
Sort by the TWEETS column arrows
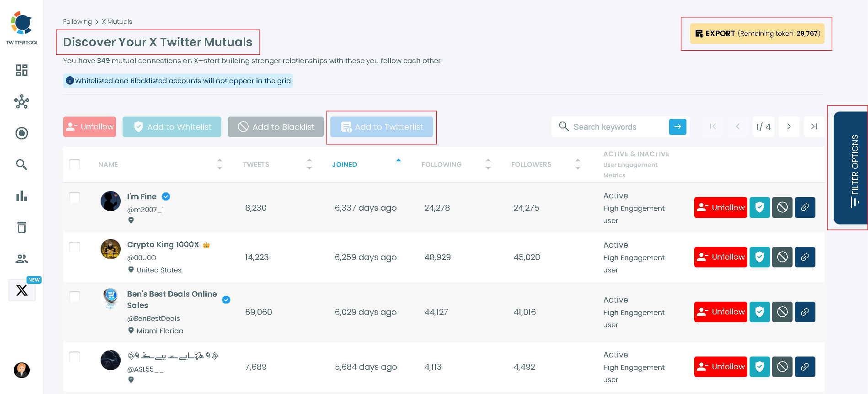click(x=309, y=165)
